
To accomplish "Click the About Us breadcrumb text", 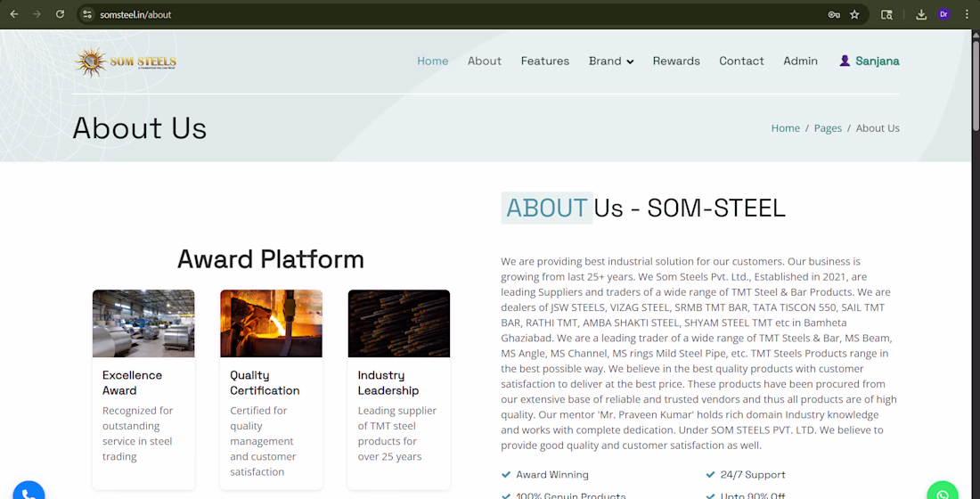I will (878, 128).
